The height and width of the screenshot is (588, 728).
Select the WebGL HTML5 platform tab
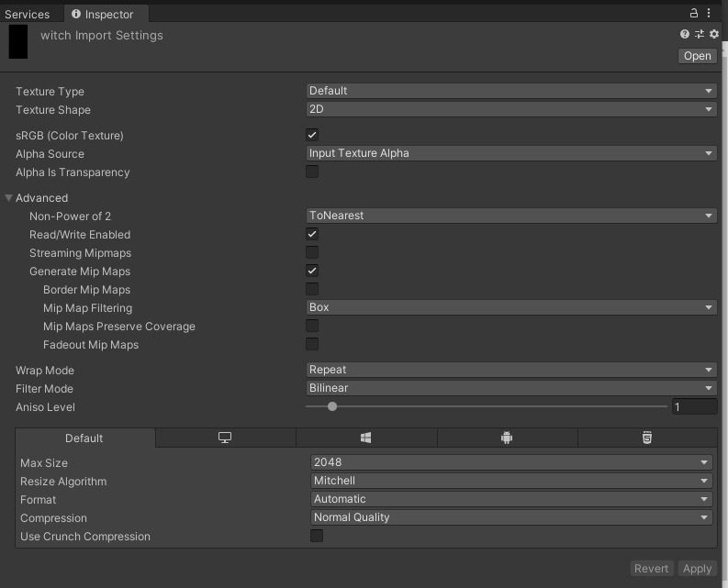pos(647,438)
